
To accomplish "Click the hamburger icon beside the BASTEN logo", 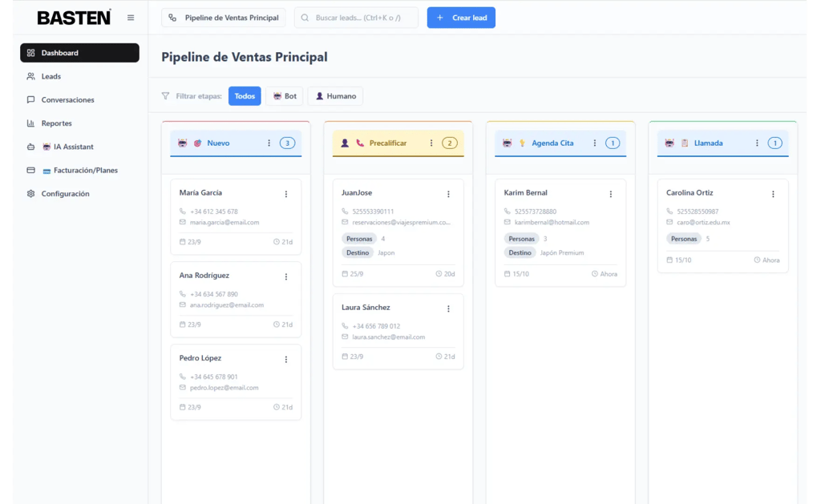I will pyautogui.click(x=131, y=17).
